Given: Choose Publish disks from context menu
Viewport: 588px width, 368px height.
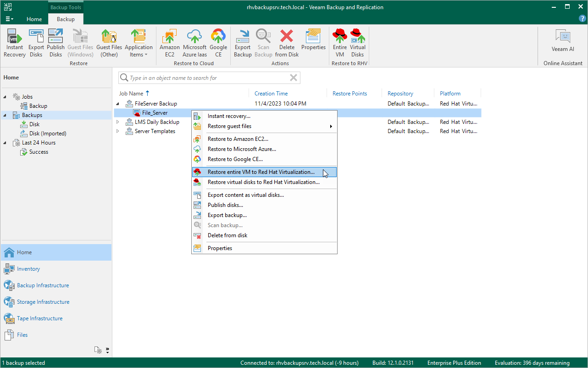Looking at the screenshot, I should click(264, 205).
